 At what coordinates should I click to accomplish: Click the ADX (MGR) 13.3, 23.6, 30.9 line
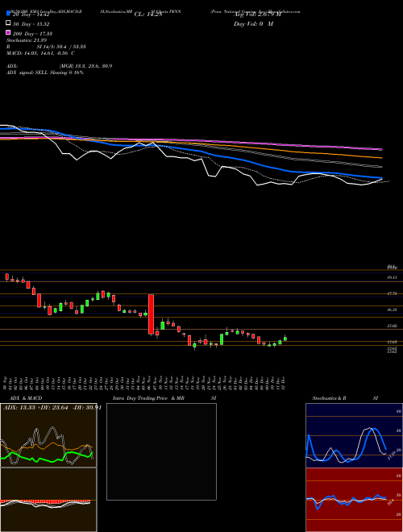[59, 66]
